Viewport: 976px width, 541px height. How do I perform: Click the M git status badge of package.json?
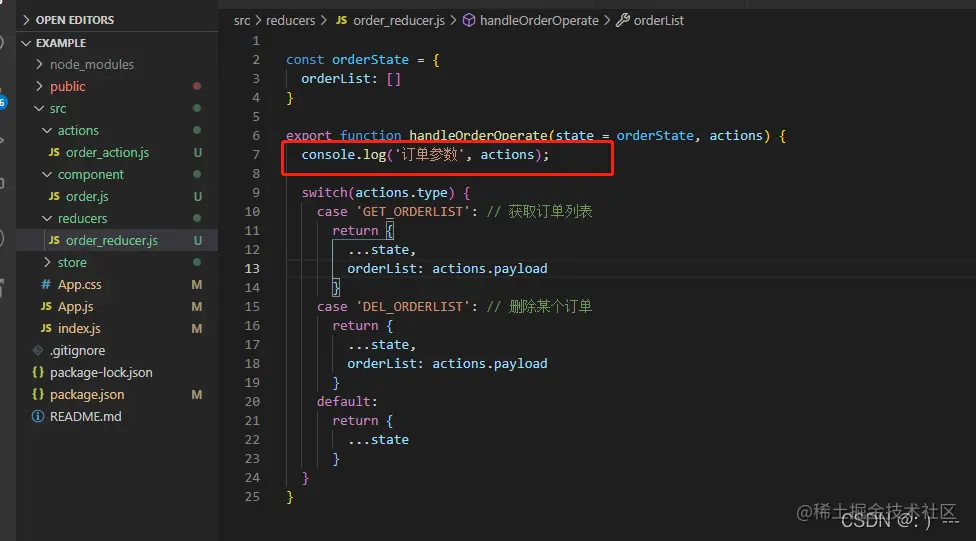point(197,395)
